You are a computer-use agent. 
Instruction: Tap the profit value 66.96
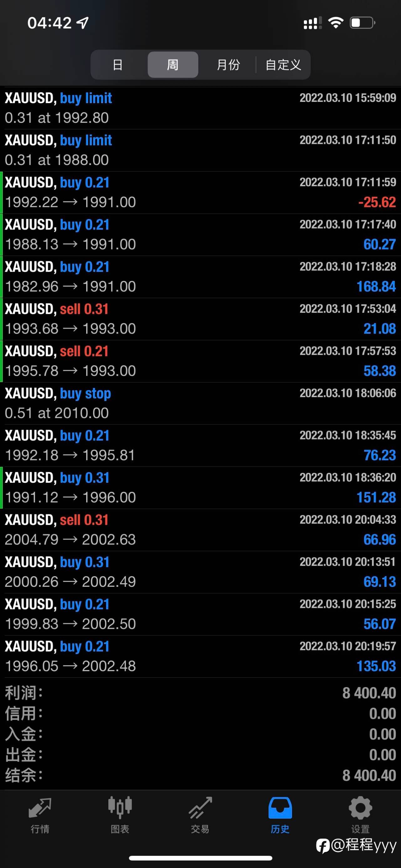(x=379, y=540)
